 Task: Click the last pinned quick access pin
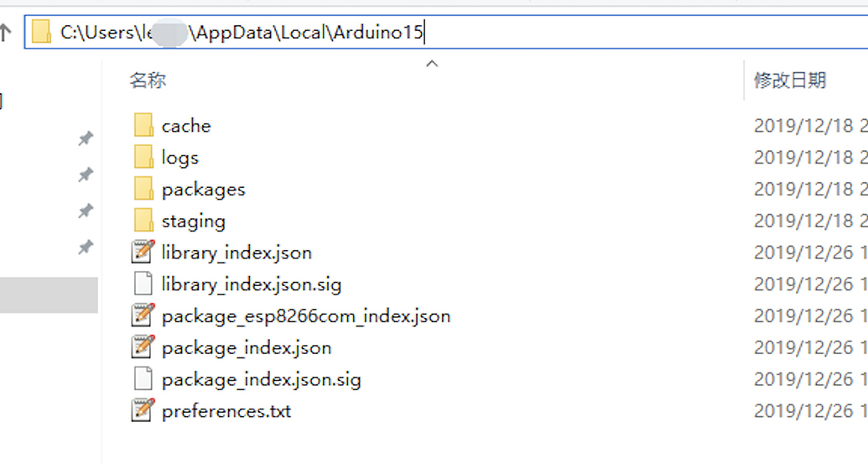86,248
